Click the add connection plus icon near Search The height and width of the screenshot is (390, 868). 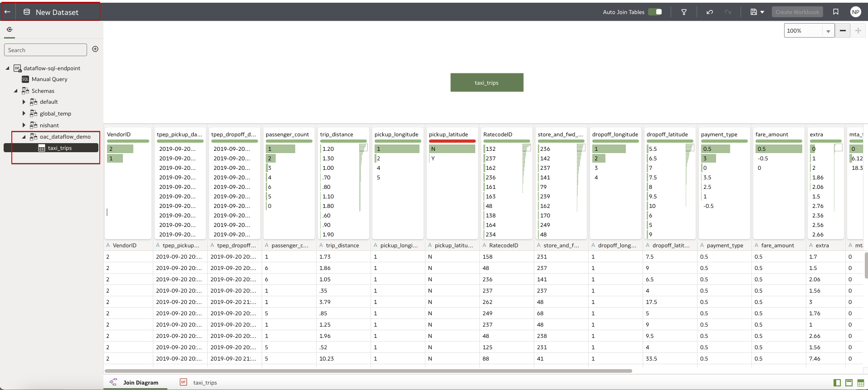(95, 49)
